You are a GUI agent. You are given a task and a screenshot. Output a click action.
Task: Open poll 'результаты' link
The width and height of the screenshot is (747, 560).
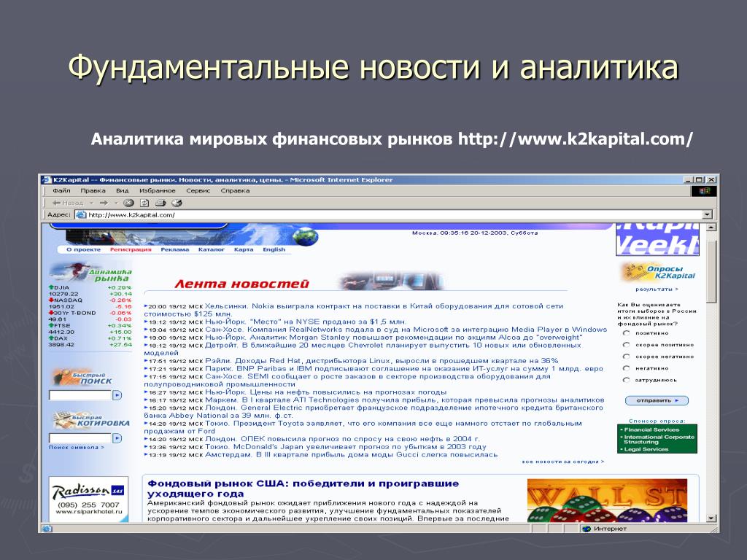pos(657,289)
